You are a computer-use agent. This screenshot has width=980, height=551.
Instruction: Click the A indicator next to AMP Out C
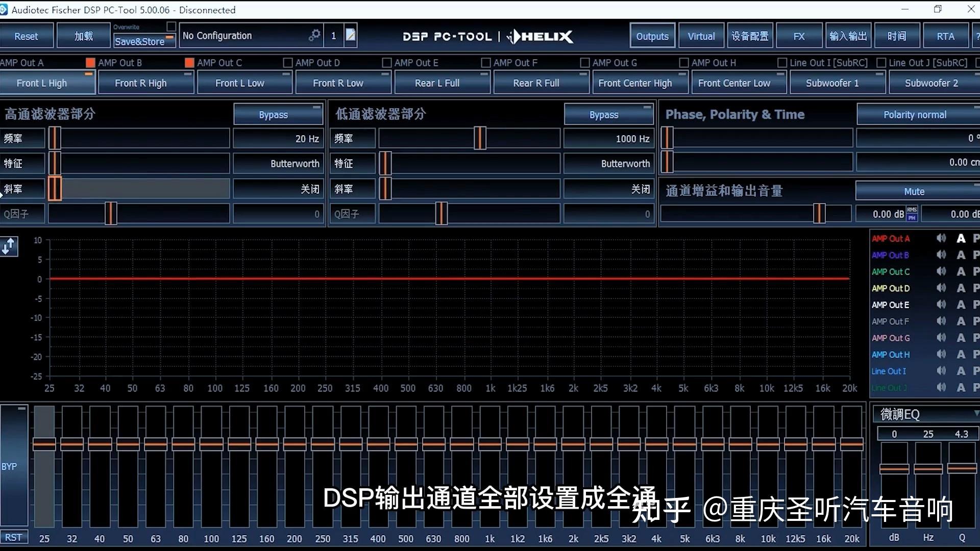961,271
